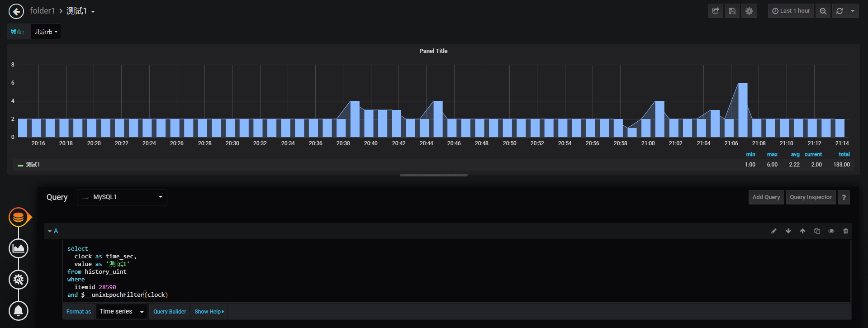Open the Queries tab database icon
Screen dimensions: 868x328
coord(19,218)
